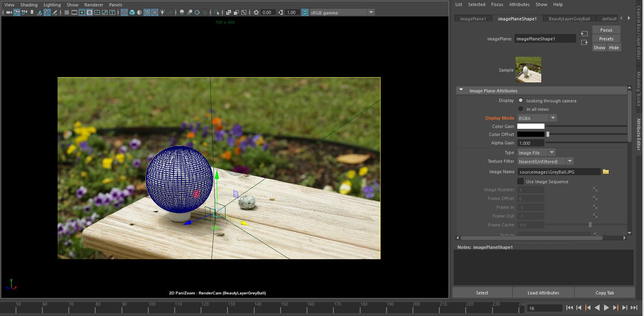The image size is (644, 316).
Task: Select 'looking through camera' display option
Action: tap(520, 100)
